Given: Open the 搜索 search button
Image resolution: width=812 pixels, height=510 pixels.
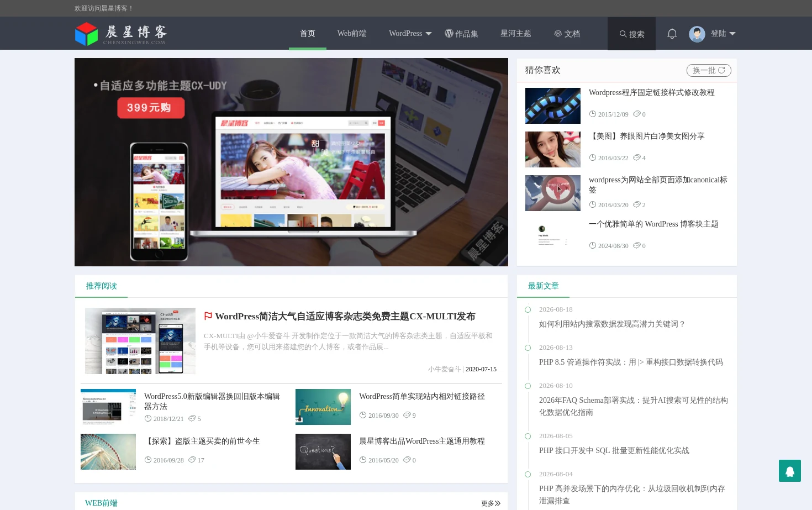Looking at the screenshot, I should (x=631, y=34).
